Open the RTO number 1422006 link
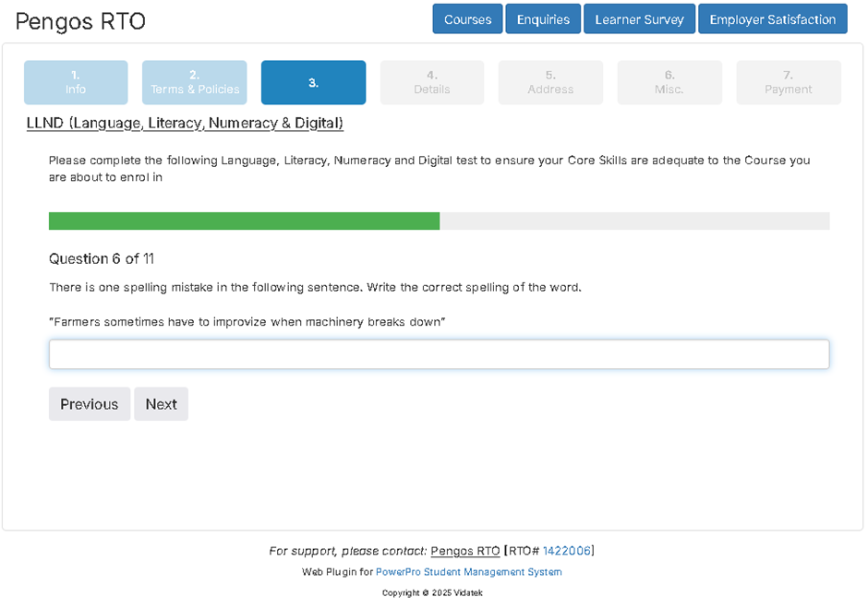 [566, 551]
